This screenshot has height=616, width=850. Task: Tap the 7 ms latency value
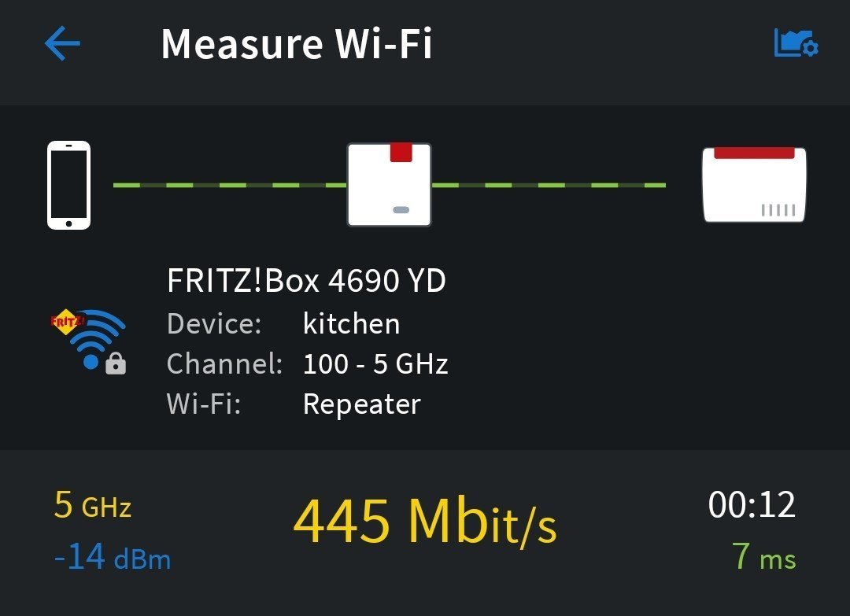[x=763, y=557]
